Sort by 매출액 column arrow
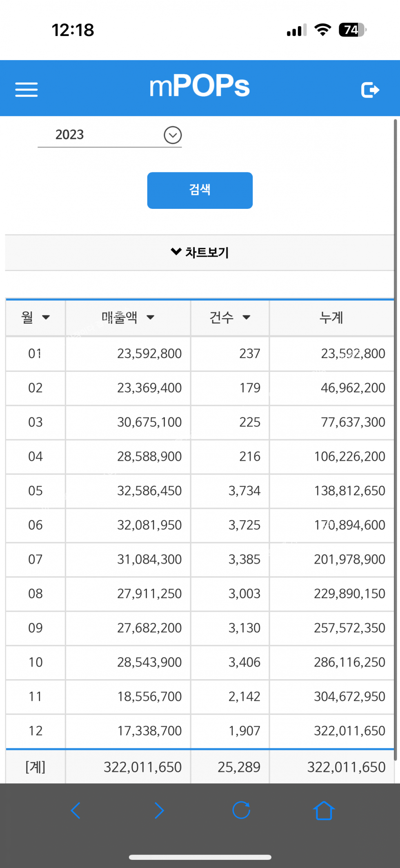Viewport: 400px width, 868px height. click(x=150, y=318)
